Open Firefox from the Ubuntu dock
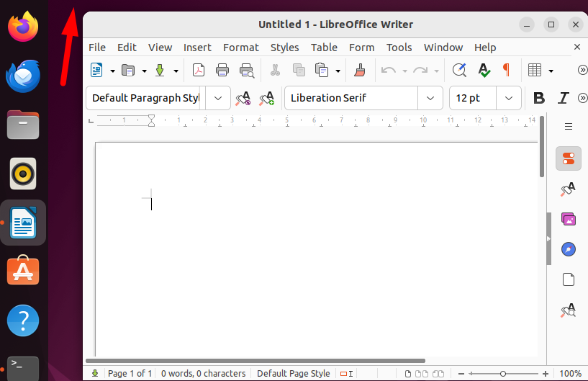 coord(23,27)
